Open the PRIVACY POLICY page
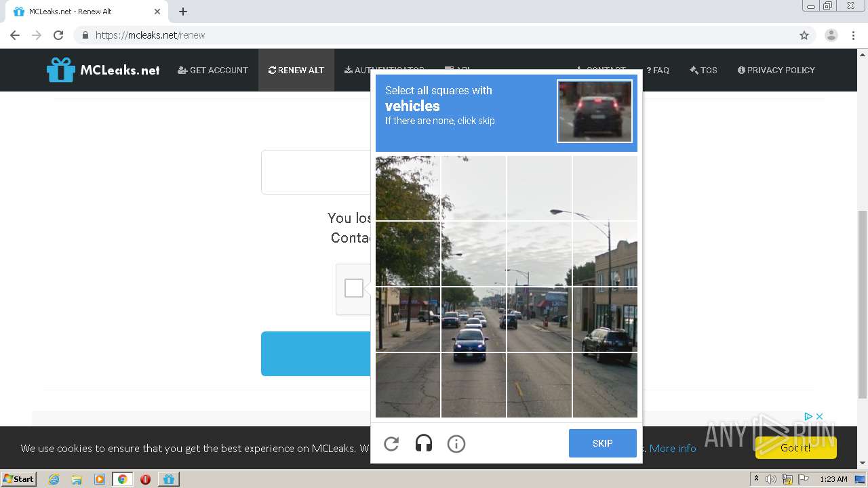This screenshot has width=868, height=488. tap(776, 70)
